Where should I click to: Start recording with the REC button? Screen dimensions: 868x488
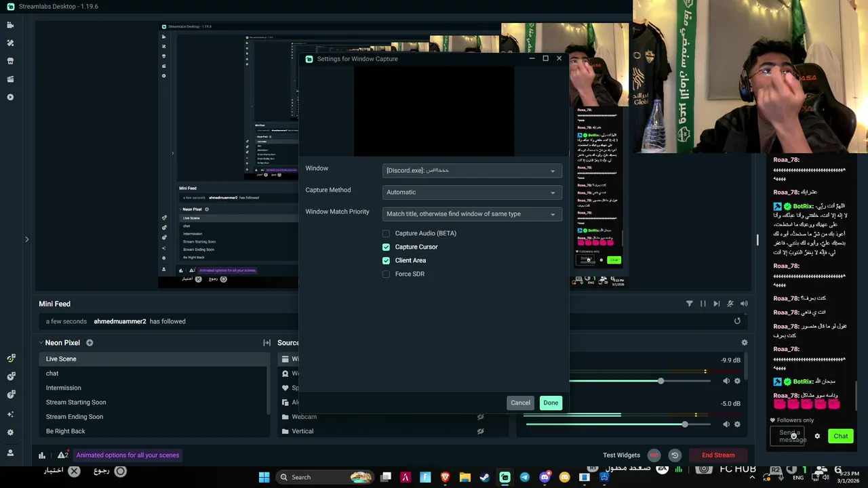(654, 455)
